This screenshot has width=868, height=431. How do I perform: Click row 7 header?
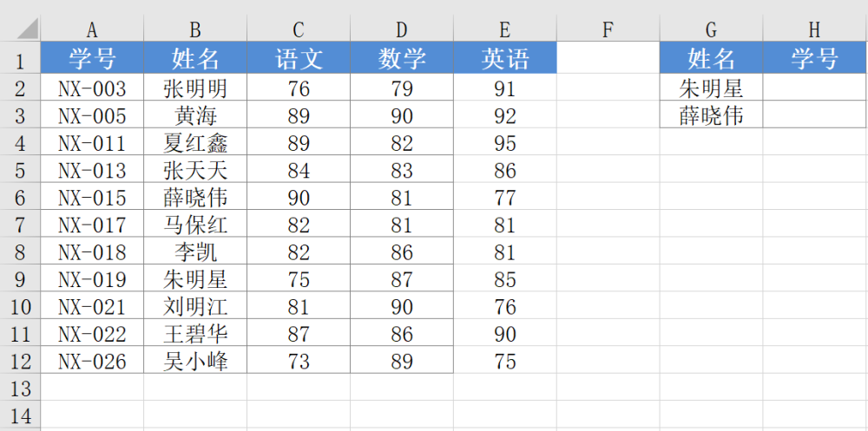click(x=20, y=225)
